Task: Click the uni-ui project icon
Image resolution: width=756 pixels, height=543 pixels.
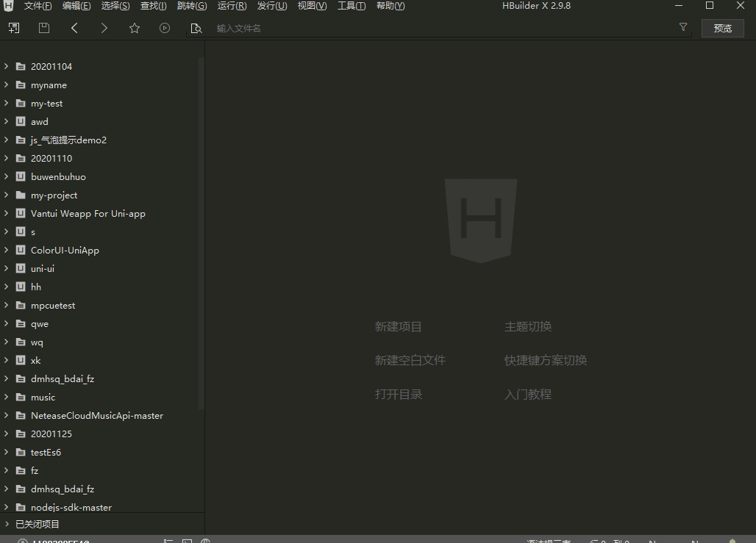Action: pos(21,268)
